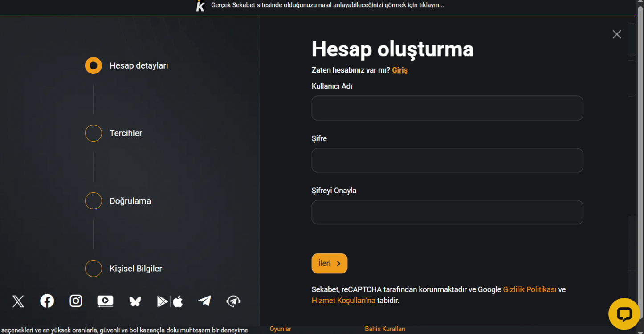Open the live chat bubble icon

(624, 314)
